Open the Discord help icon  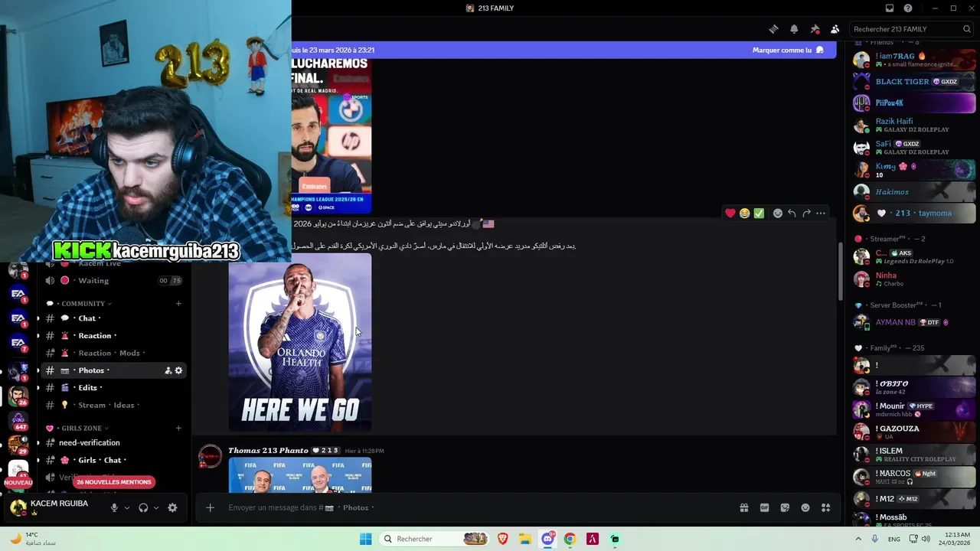[x=908, y=8]
